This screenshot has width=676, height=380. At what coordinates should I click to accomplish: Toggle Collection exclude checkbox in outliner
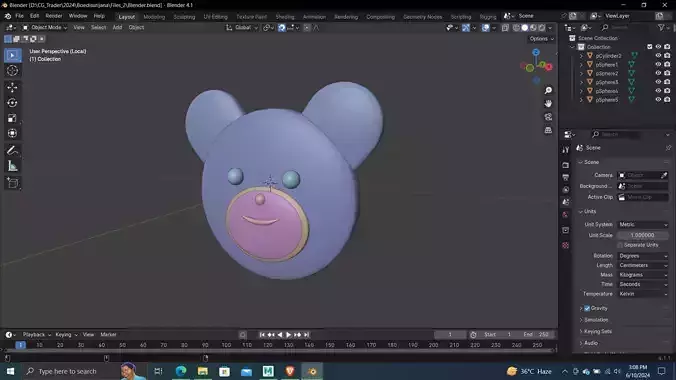pos(650,47)
